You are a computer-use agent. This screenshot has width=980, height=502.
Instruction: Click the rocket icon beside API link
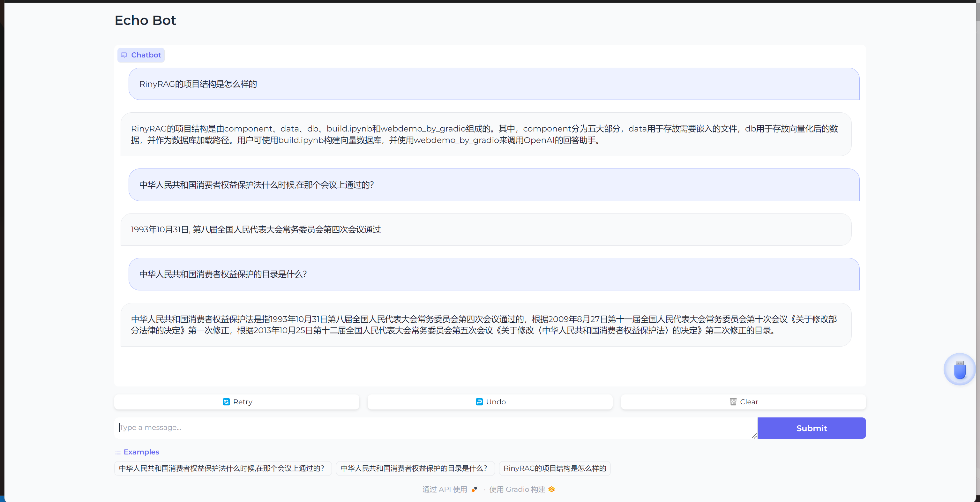coord(474,490)
